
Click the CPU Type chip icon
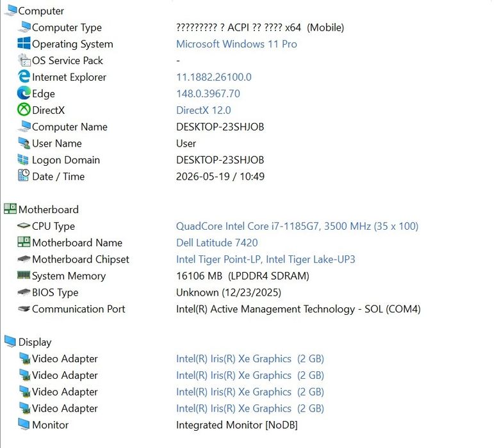click(24, 226)
